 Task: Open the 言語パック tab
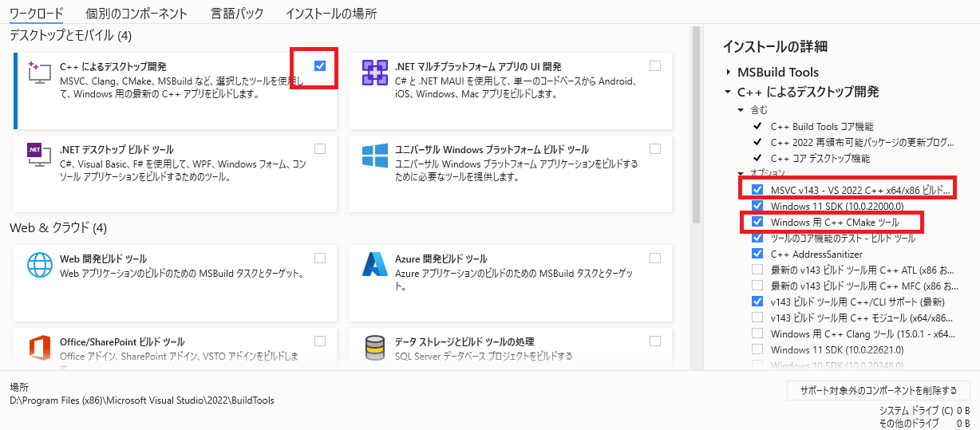(x=236, y=14)
